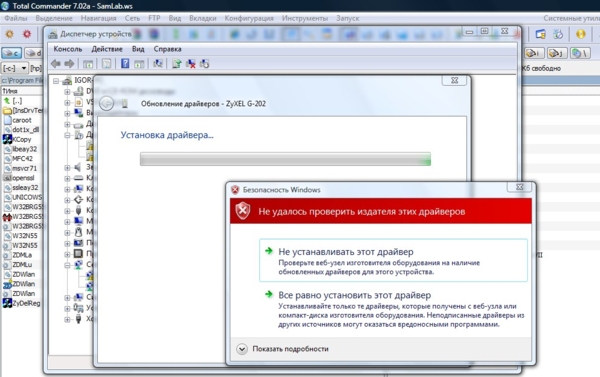Screen dimensions: 600x377
Task: Expand 'Показать подробности' chevron in security dialog
Action: (x=242, y=349)
